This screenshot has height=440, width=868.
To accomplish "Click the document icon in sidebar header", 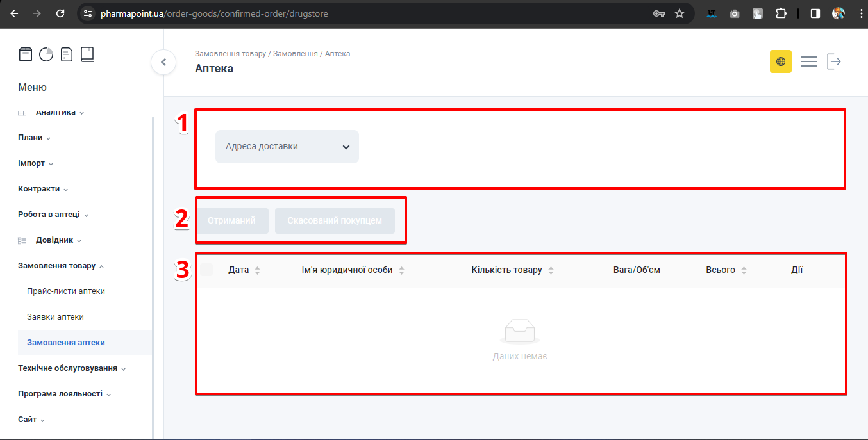I will (67, 54).
